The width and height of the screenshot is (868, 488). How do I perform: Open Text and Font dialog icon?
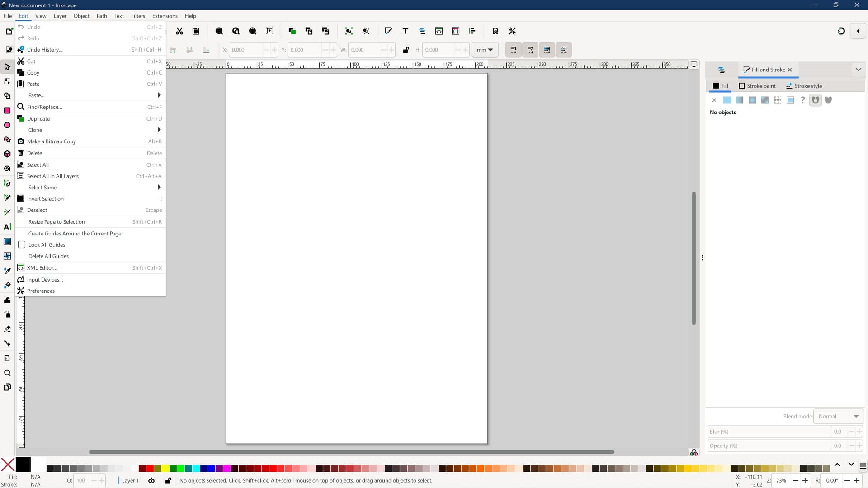[406, 31]
